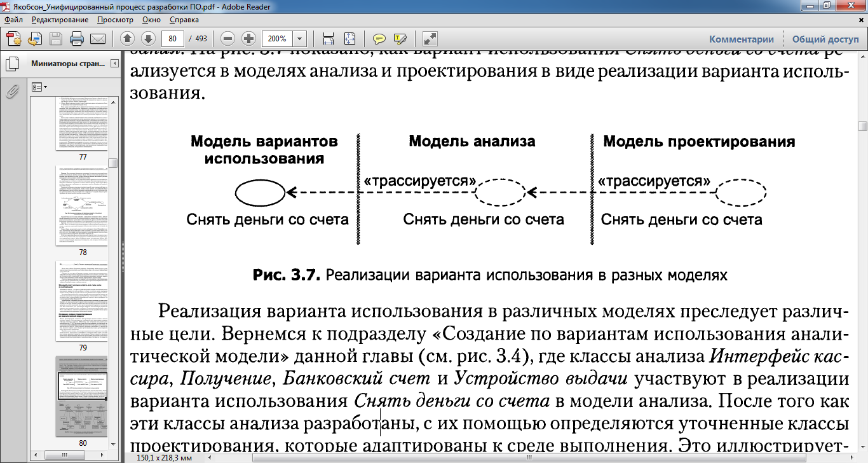Click the envelope email icon
Screen dimensions: 868x463
click(98, 38)
